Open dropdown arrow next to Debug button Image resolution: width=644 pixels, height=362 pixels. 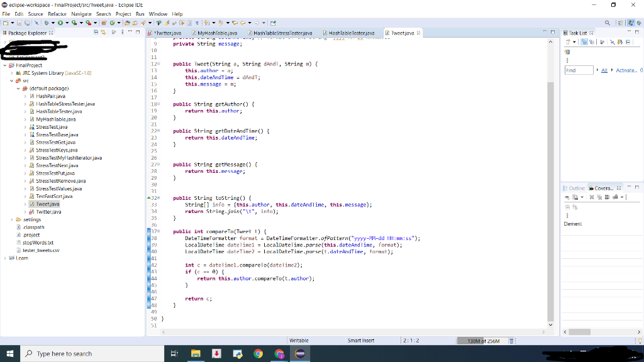(x=53, y=23)
